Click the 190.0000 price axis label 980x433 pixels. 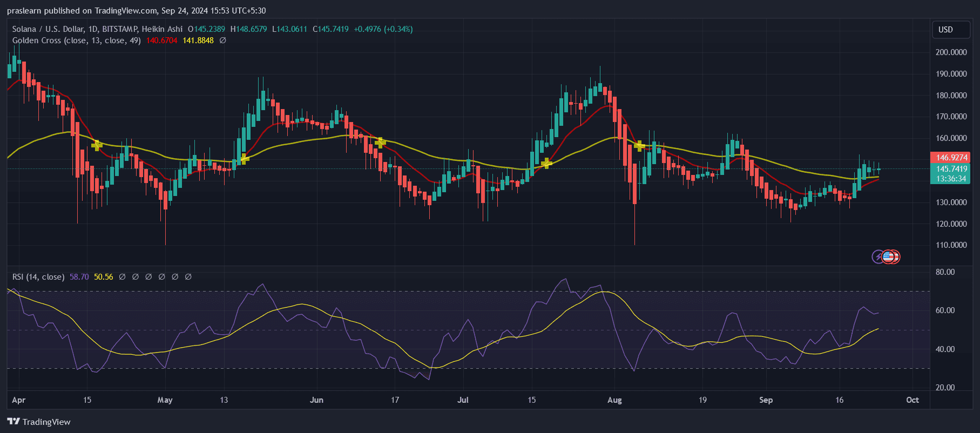[951, 74]
